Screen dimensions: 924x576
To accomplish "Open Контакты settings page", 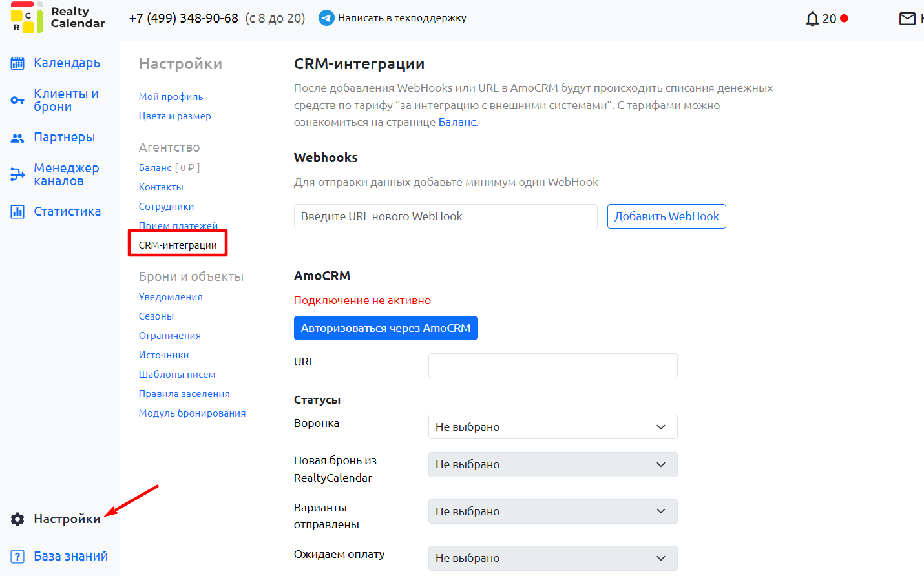I will tap(161, 187).
